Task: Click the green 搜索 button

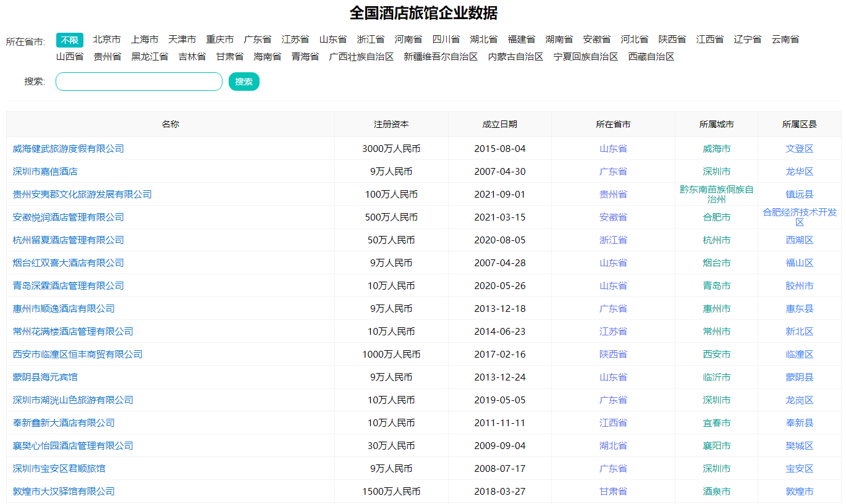Action: pos(244,82)
